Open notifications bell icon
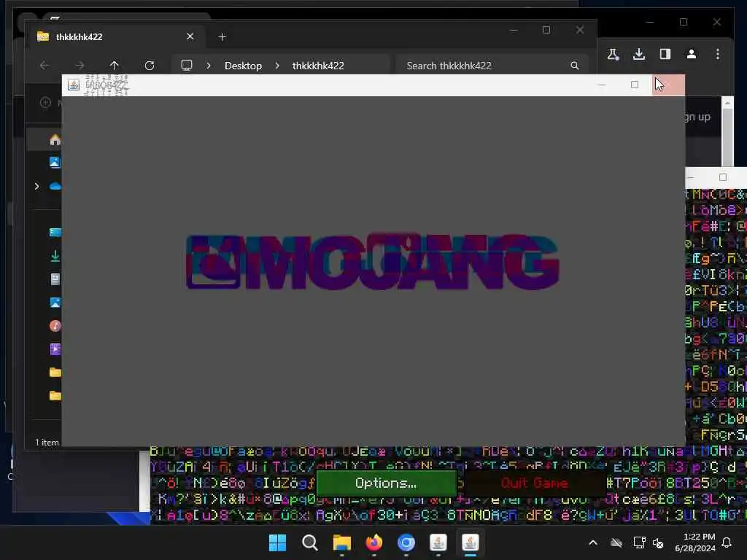 727,542
